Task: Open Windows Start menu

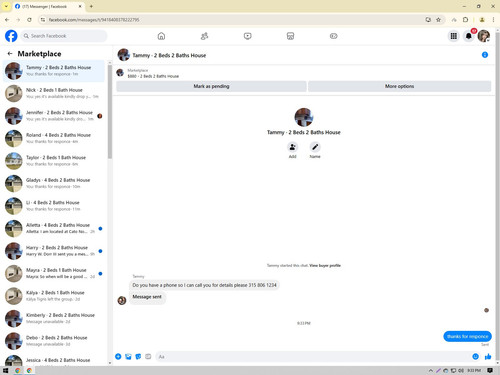Action: click(5, 370)
